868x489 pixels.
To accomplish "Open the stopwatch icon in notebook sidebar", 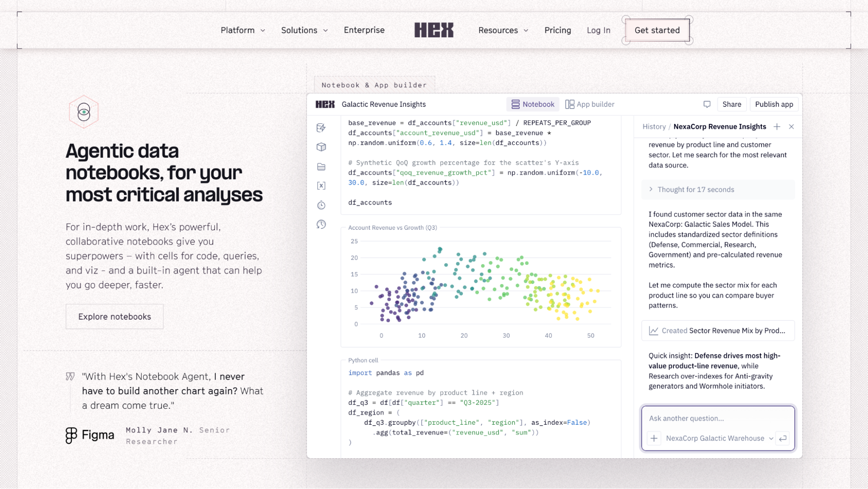I will click(x=321, y=205).
